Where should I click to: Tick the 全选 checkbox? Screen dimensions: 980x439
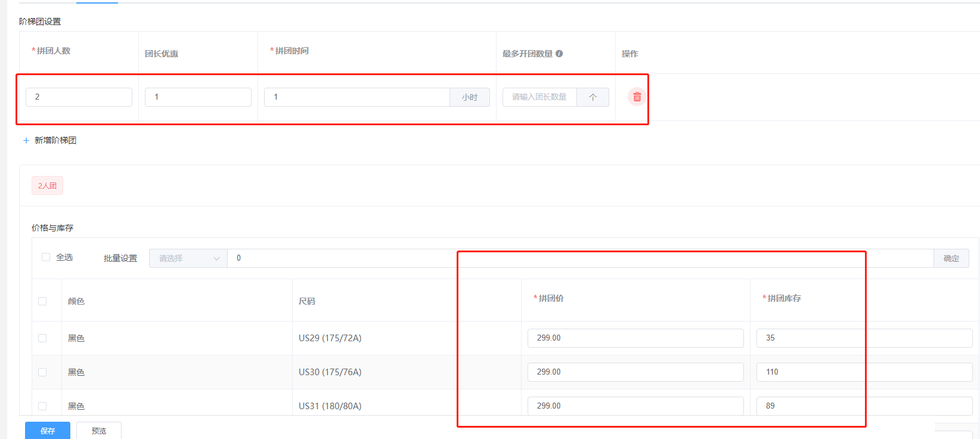pyautogui.click(x=46, y=257)
